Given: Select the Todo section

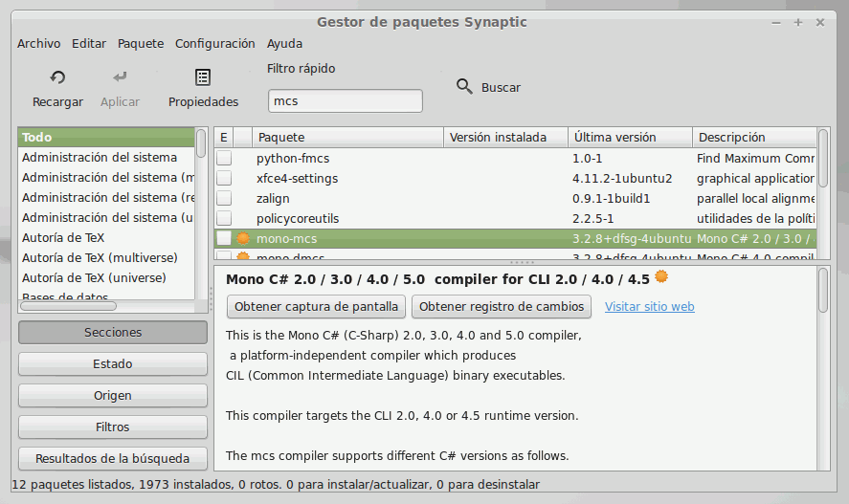Looking at the screenshot, I should (106, 138).
